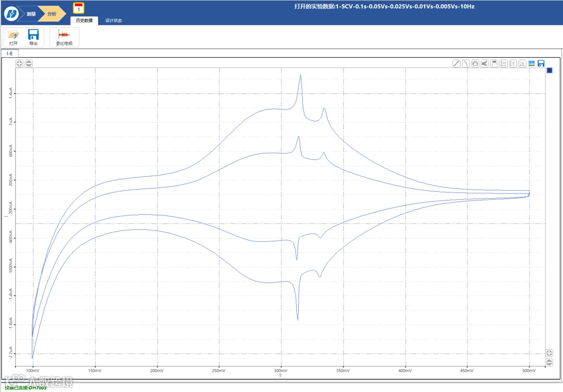Click the picture export image icon
Viewport: 563px width, 392px height.
(x=532, y=64)
